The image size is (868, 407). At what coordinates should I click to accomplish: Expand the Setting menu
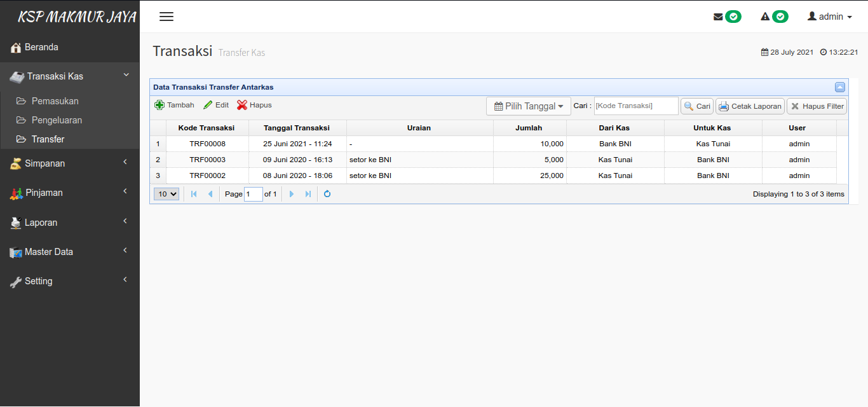coord(70,281)
